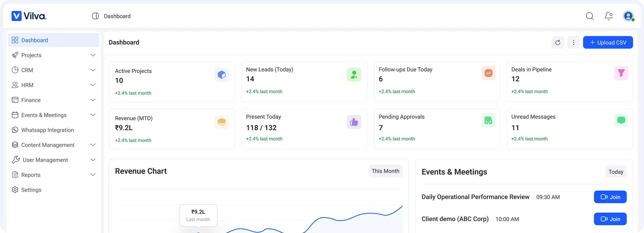Click the search magnifier icon
The height and width of the screenshot is (233, 644).
click(x=590, y=16)
